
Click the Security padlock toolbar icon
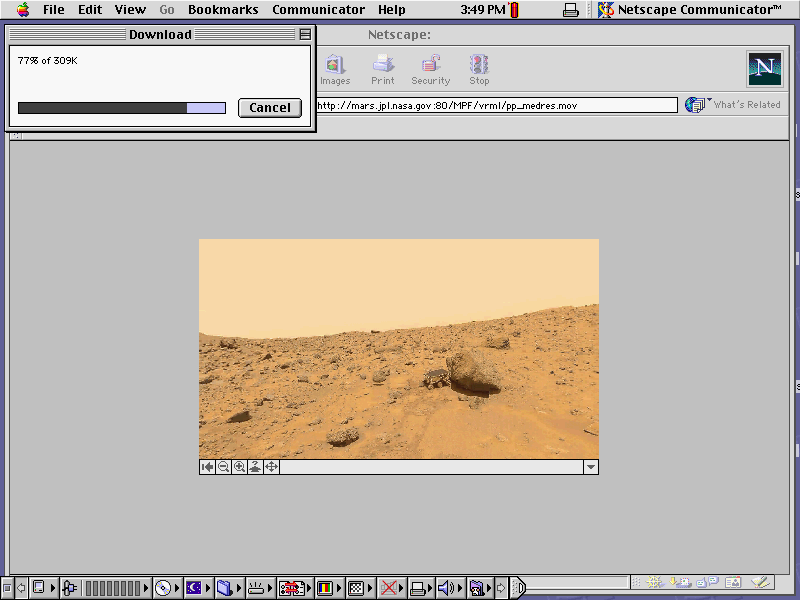430,66
